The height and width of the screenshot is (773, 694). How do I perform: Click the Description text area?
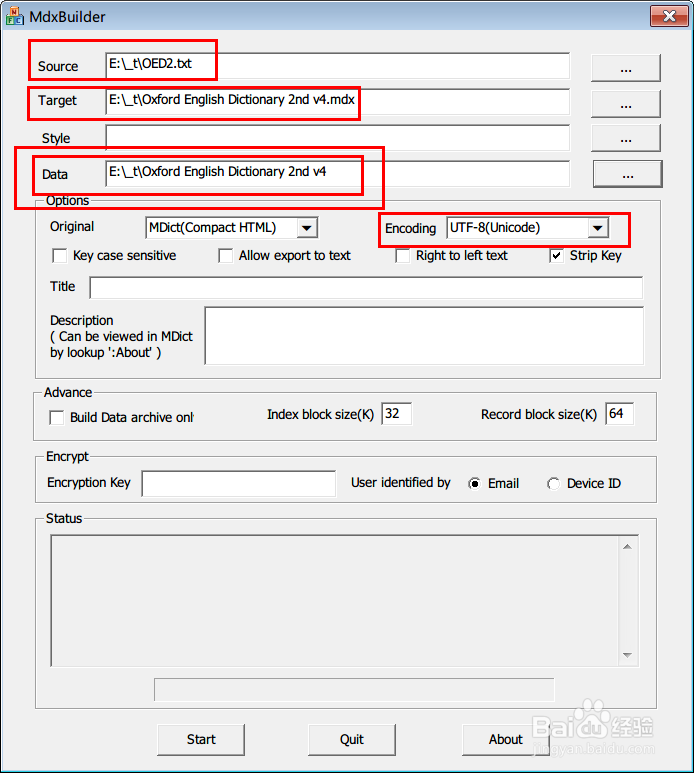point(424,336)
